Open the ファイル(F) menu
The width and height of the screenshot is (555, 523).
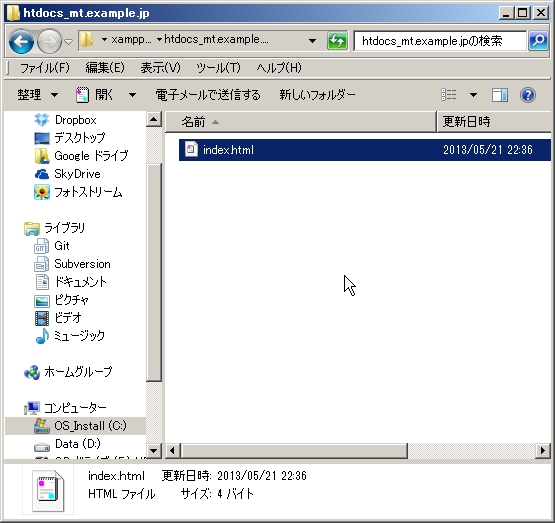tap(45, 68)
